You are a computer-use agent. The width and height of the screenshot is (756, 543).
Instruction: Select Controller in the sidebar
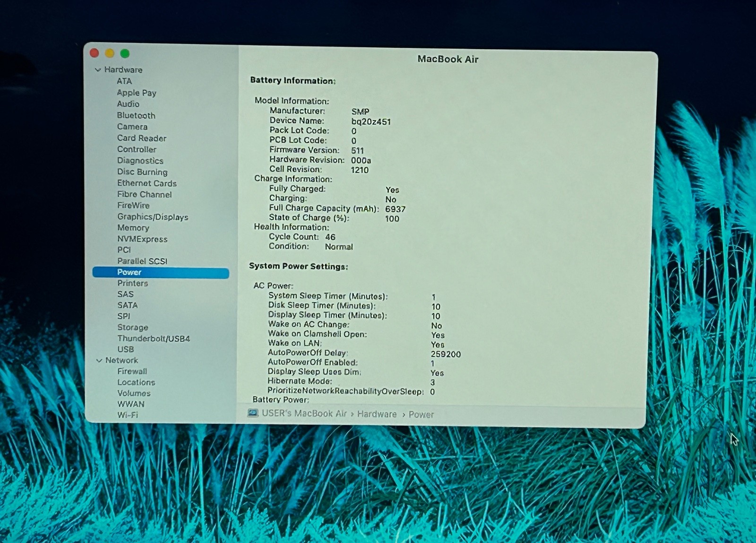coord(137,149)
